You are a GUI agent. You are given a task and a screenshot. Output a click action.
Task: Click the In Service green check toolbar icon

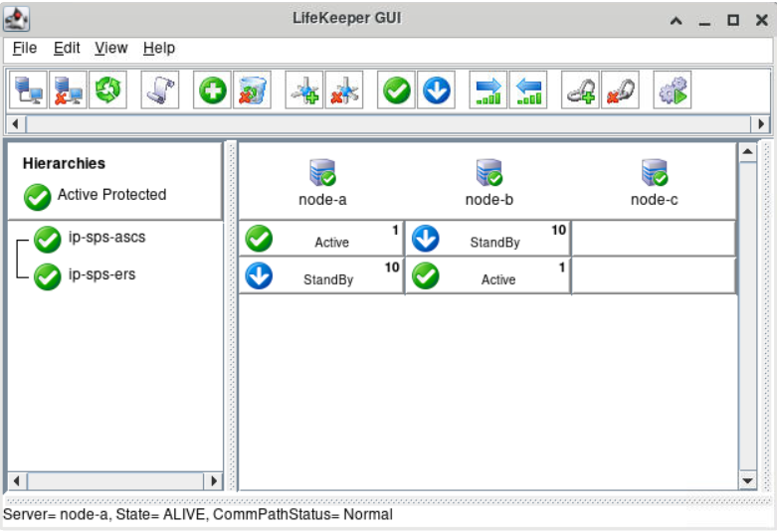click(x=396, y=90)
